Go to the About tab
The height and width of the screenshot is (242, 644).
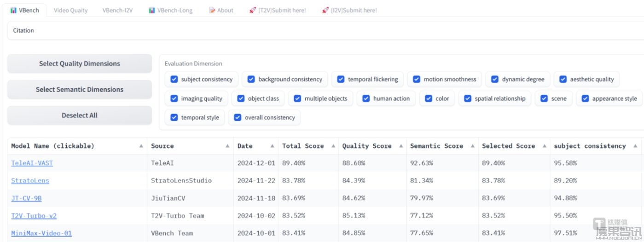(x=221, y=10)
